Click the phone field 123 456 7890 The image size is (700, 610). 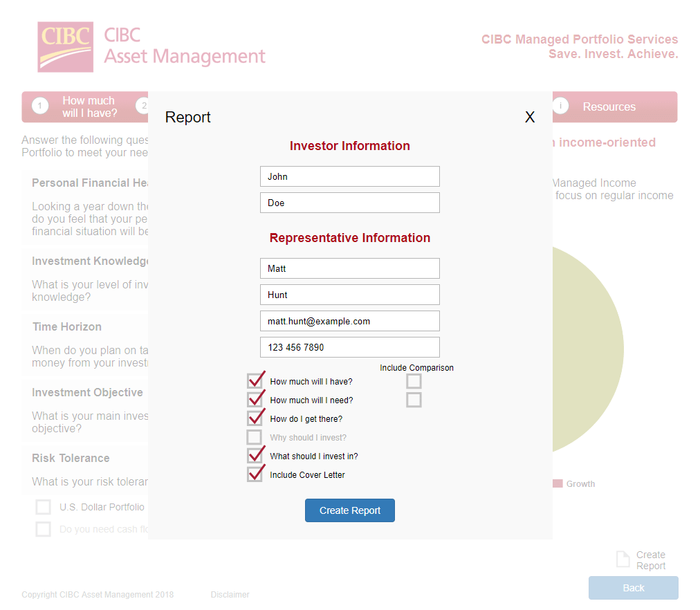tap(349, 347)
